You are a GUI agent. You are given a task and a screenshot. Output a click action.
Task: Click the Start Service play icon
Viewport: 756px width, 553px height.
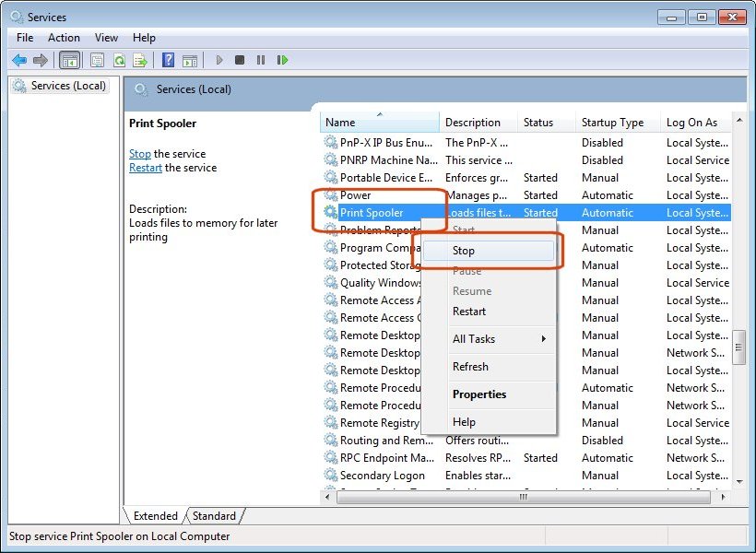[x=219, y=59]
